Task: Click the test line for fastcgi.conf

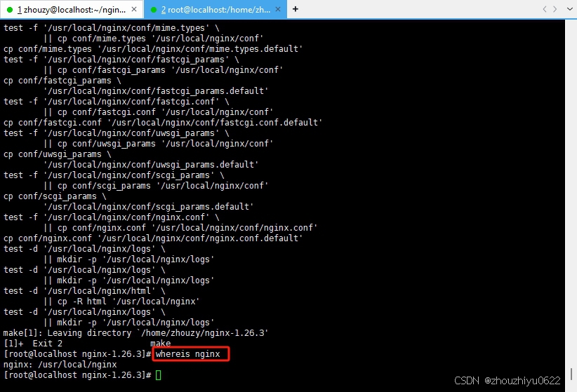Action: [117, 102]
